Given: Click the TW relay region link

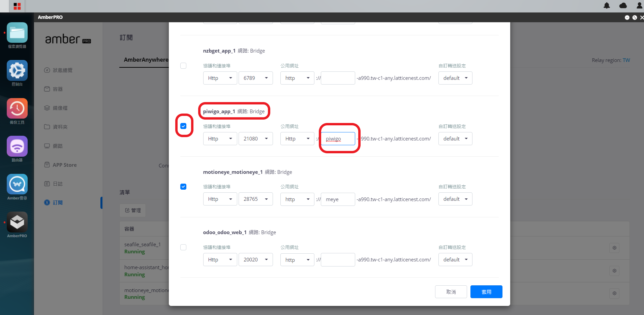Looking at the screenshot, I should coord(626,60).
